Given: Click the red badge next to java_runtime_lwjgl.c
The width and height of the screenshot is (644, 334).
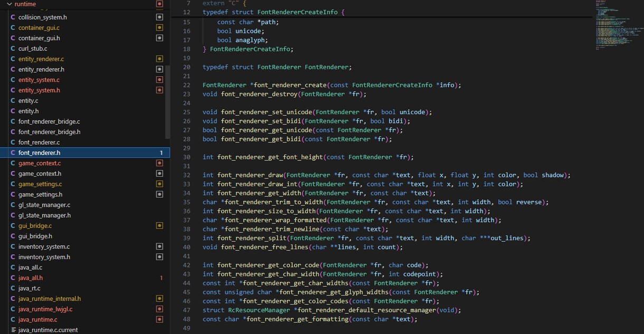Looking at the screenshot, I should tap(159, 309).
